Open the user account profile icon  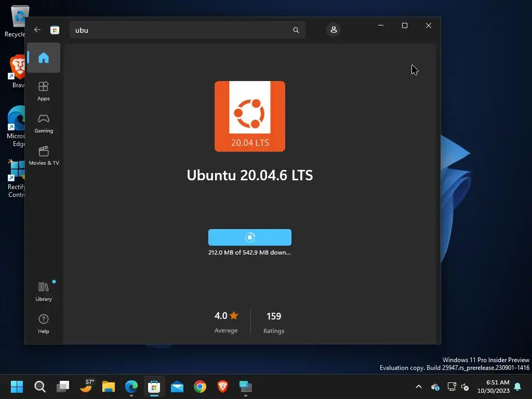(x=334, y=30)
